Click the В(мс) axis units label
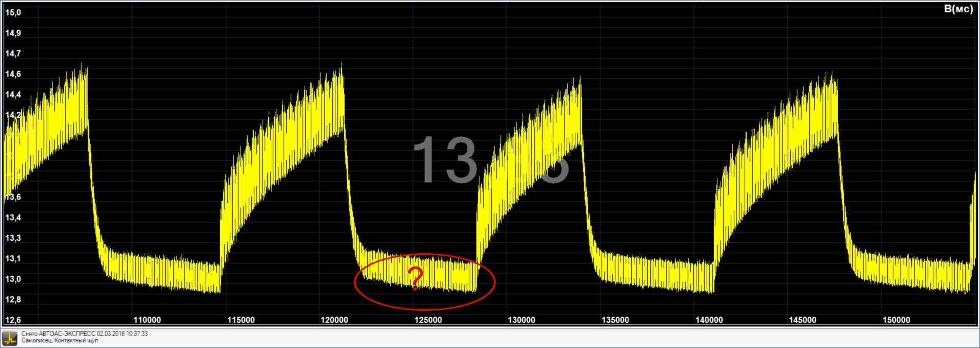The width and height of the screenshot is (980, 348). pyautogui.click(x=958, y=10)
